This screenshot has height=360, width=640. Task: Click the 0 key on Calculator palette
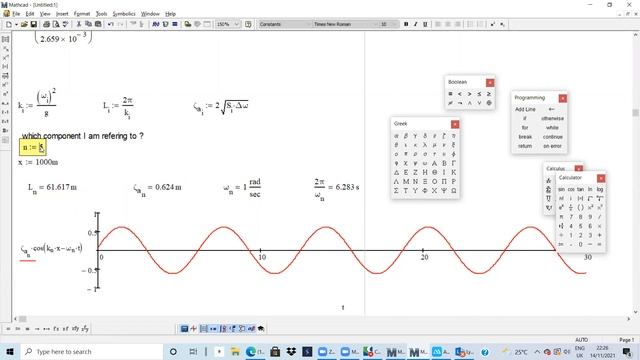tap(580, 244)
